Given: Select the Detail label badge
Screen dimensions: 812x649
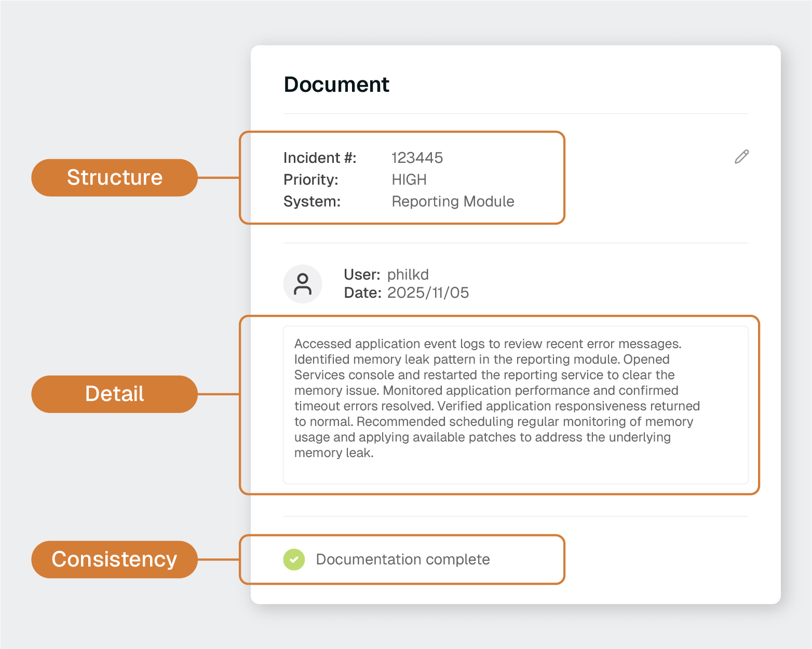Looking at the screenshot, I should 114,394.
